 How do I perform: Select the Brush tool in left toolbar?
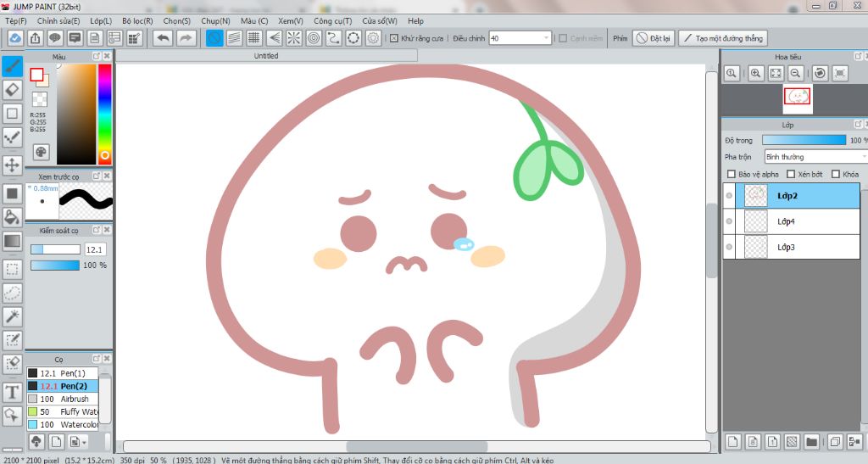12,66
